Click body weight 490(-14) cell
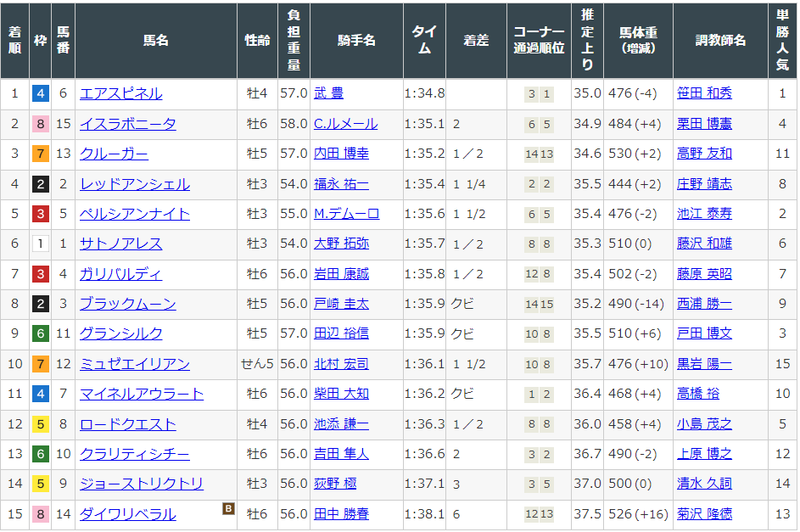Image resolution: width=800 pixels, height=532 pixels. tap(638, 304)
